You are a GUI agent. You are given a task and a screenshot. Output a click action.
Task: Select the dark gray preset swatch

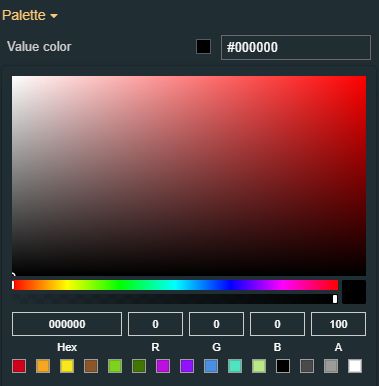307,366
